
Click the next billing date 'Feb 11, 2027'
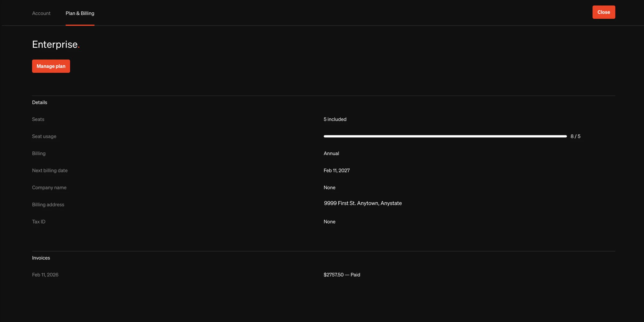click(x=336, y=170)
